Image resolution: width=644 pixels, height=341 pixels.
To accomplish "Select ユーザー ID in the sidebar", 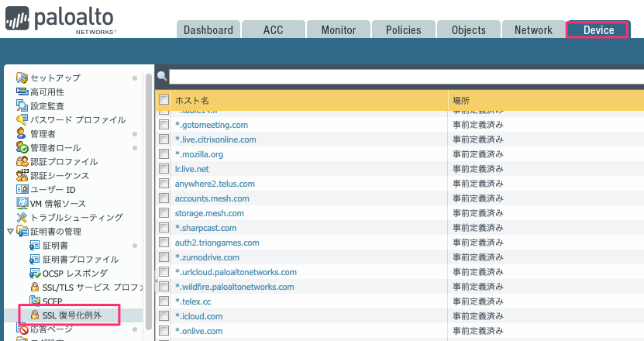I will click(x=53, y=189).
